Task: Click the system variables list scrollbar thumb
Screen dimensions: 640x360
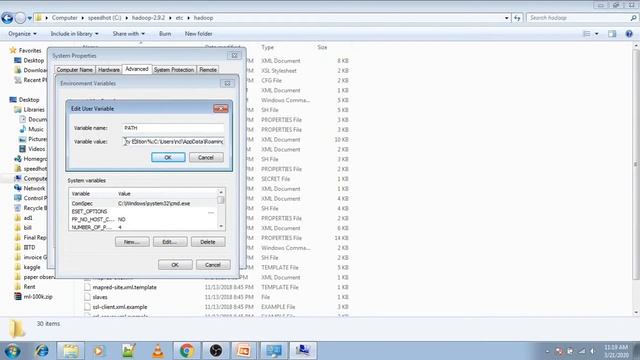Action: [221, 200]
